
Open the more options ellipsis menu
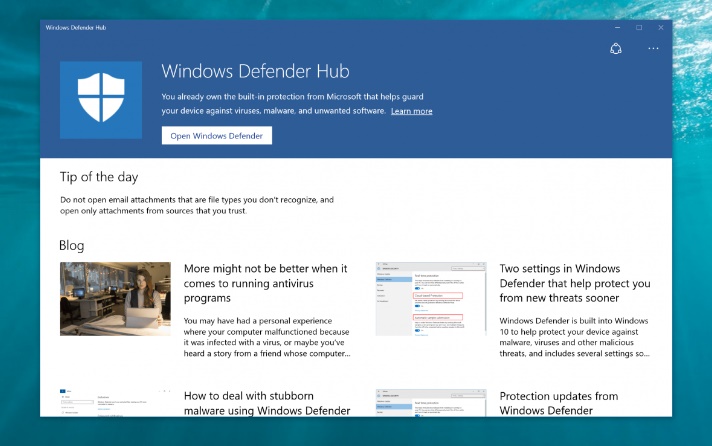click(x=653, y=49)
